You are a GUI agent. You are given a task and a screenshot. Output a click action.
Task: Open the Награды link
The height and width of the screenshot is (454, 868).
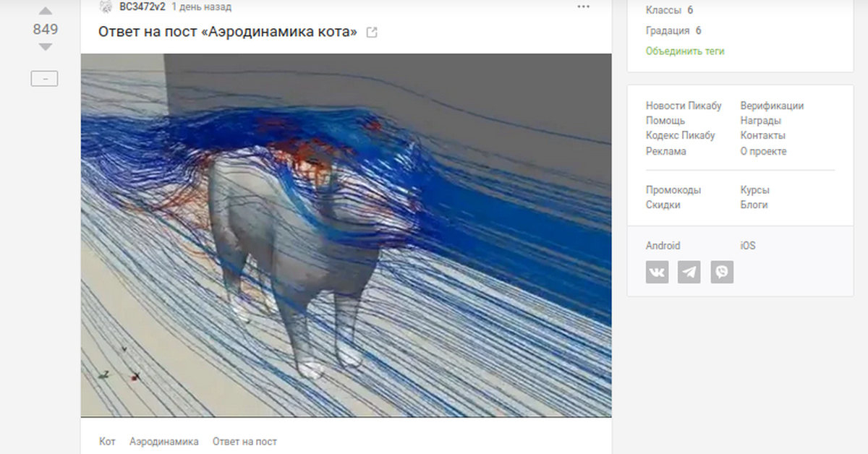tap(761, 121)
